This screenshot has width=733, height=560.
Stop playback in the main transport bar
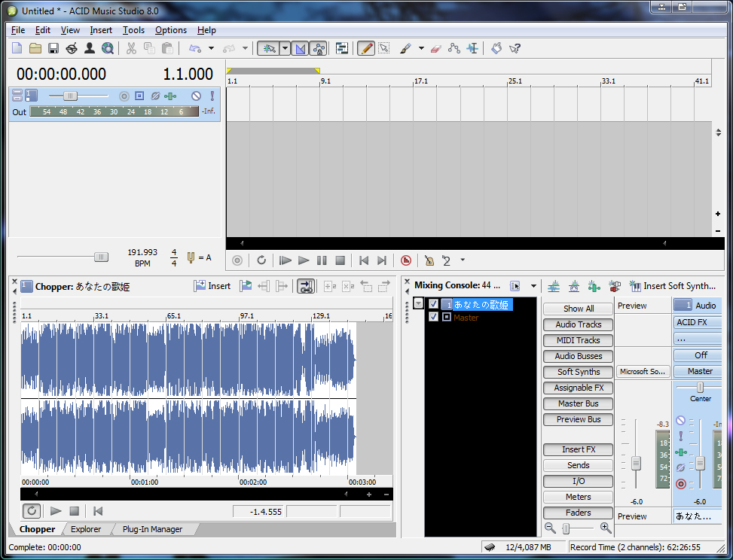point(341,260)
